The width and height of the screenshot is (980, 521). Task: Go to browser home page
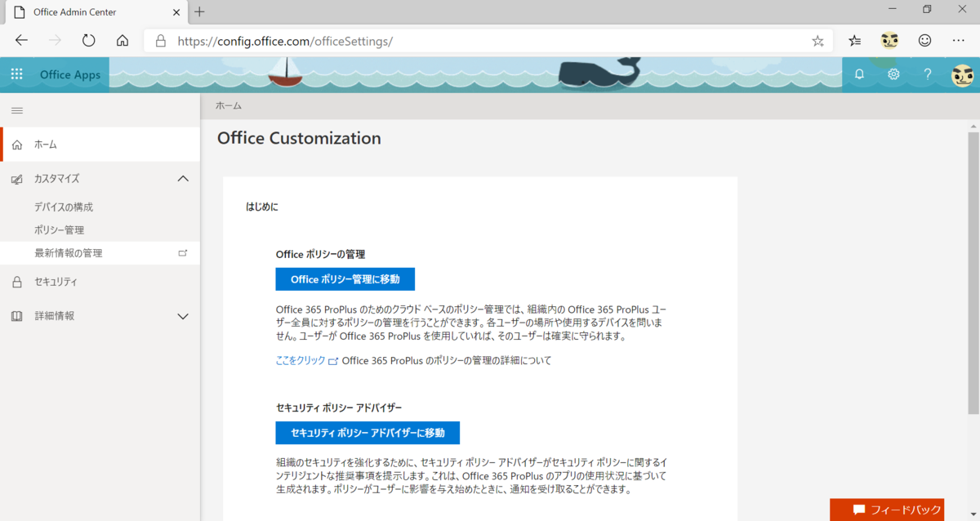point(122,40)
